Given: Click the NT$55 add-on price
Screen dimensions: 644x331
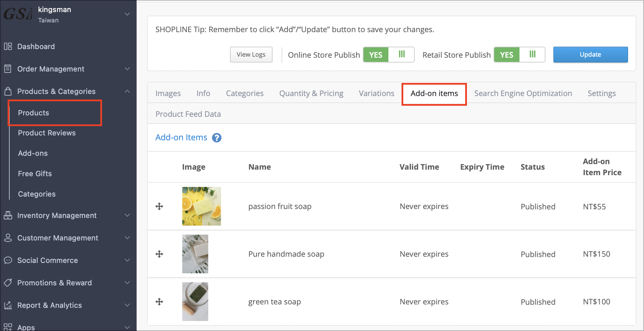Looking at the screenshot, I should [x=595, y=207].
